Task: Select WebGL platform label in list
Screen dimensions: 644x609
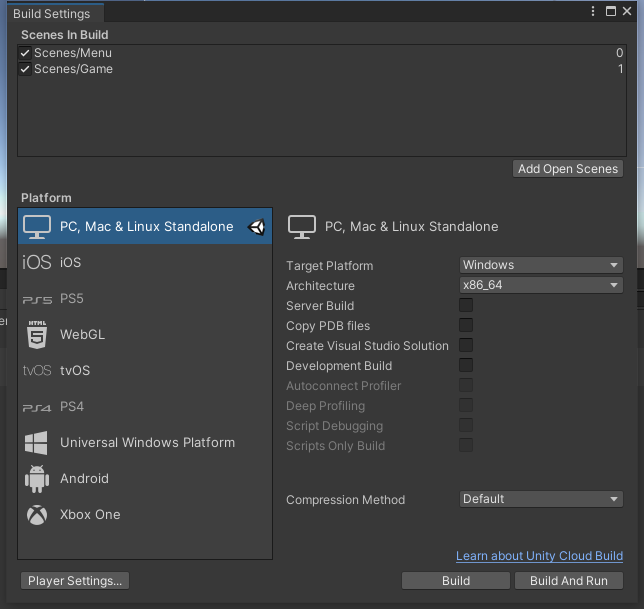Action: click(x=83, y=335)
